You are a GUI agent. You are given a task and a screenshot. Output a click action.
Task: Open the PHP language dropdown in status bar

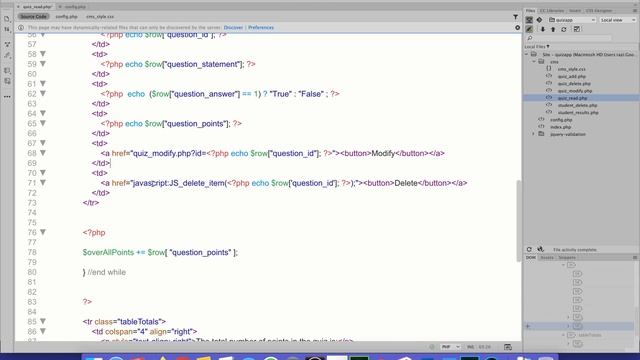click(451, 347)
